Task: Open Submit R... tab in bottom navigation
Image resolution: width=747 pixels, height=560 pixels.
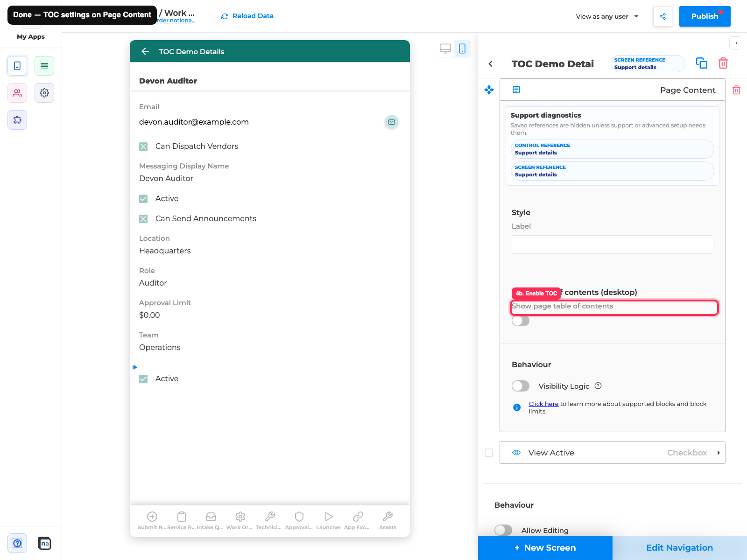Action: point(152,521)
